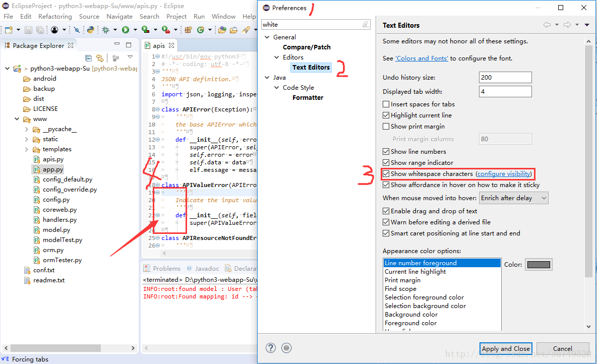
Task: Click the Python interpreter snake icon
Action: (91, 30)
